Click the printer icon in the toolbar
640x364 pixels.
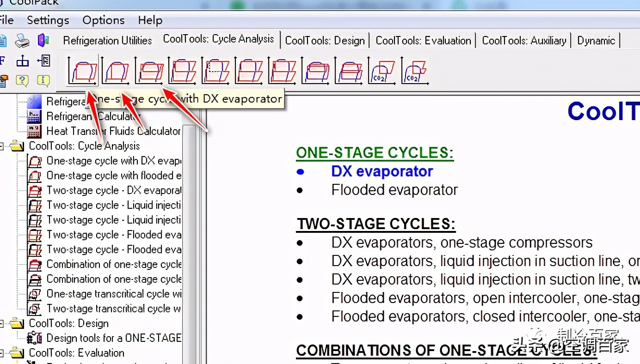pyautogui.click(x=22, y=41)
